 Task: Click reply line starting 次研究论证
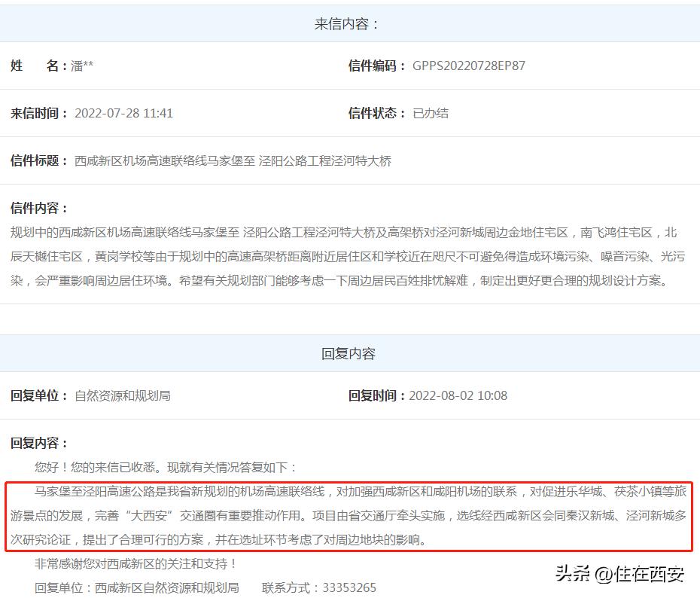pos(218,539)
